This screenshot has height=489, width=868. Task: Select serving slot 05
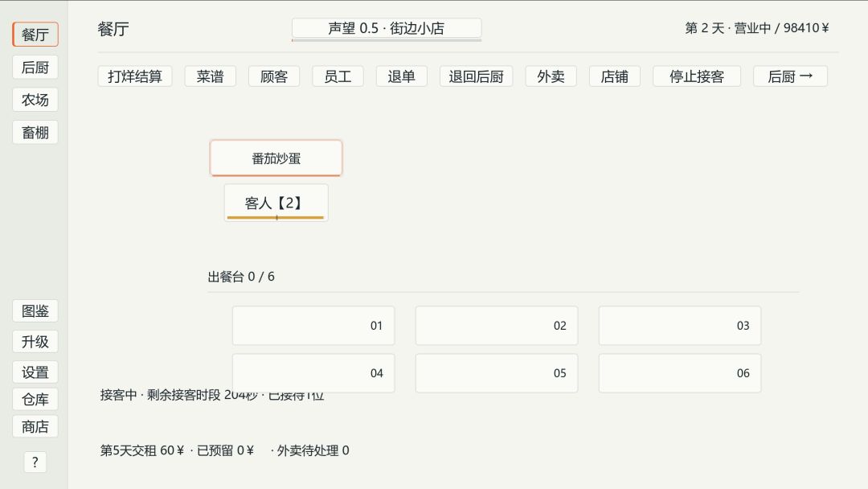pos(497,373)
